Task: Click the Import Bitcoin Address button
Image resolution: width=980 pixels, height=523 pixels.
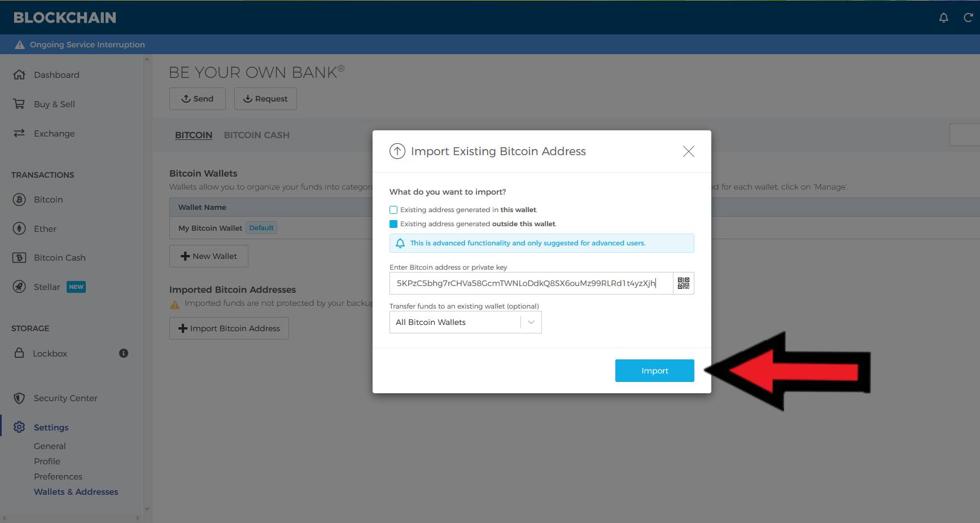Action: [229, 328]
